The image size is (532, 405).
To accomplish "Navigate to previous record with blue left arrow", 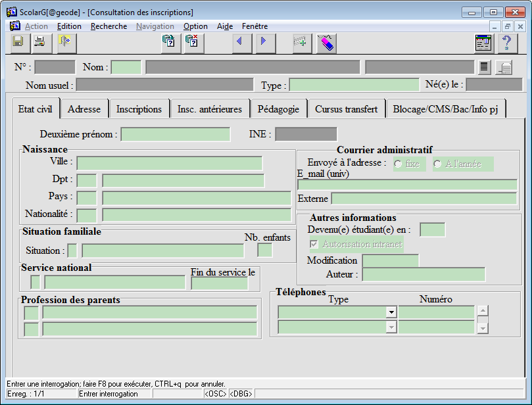I will click(x=241, y=43).
